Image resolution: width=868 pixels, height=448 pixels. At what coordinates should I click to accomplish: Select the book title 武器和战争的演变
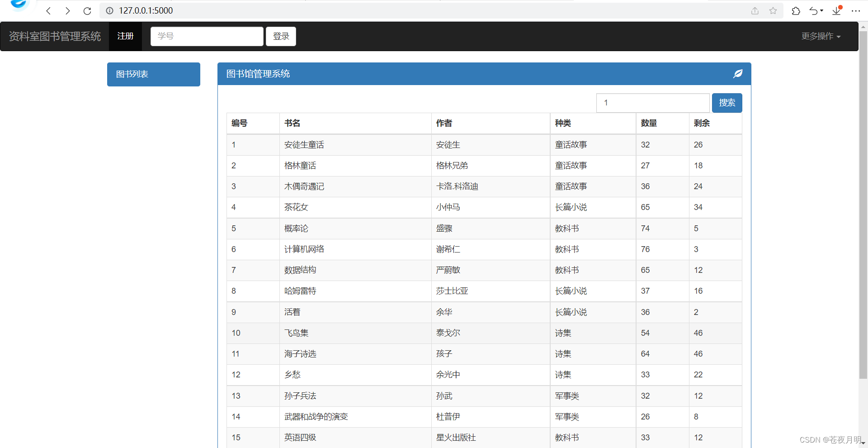(x=316, y=417)
